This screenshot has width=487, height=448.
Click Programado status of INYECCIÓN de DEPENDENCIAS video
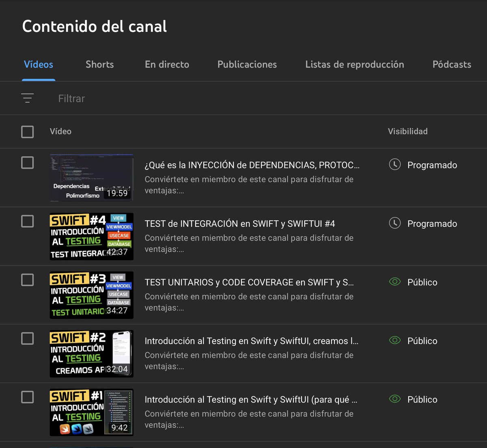pyautogui.click(x=432, y=165)
